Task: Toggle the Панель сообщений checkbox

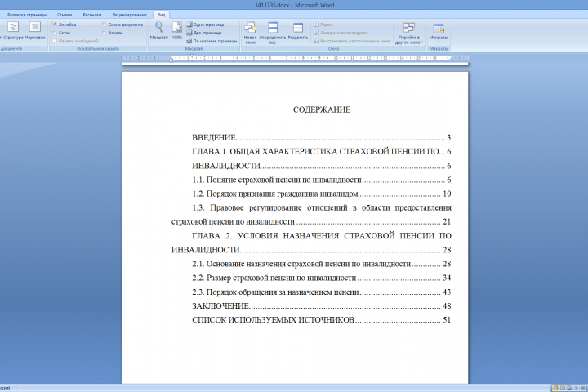Action: pos(55,41)
